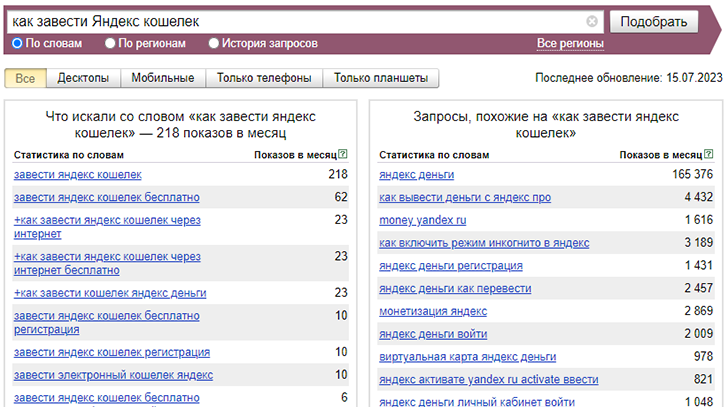The image size is (728, 407).
Task: Open link +как завести кошелек яндекс деньги
Action: pos(110,293)
